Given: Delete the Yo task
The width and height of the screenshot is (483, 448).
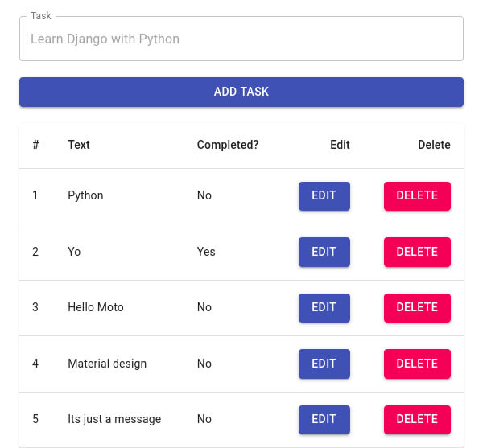Looking at the screenshot, I should coord(417,252).
